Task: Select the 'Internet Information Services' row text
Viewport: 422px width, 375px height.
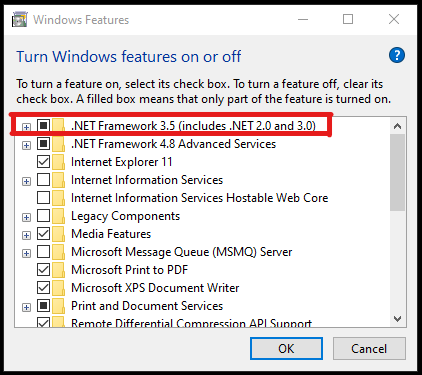Action: (x=147, y=180)
